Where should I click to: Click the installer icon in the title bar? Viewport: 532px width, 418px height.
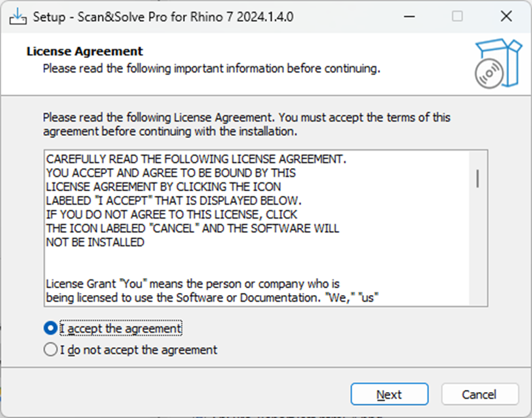pyautogui.click(x=18, y=16)
